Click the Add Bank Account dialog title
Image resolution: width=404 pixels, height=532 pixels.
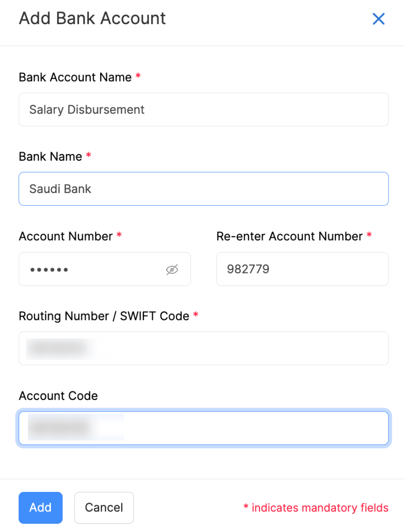coord(92,18)
